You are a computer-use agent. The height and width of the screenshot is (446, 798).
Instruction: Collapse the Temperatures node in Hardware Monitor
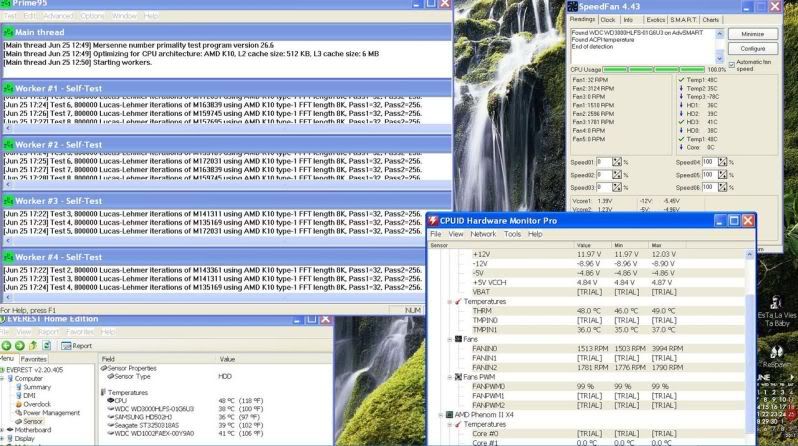click(450, 300)
